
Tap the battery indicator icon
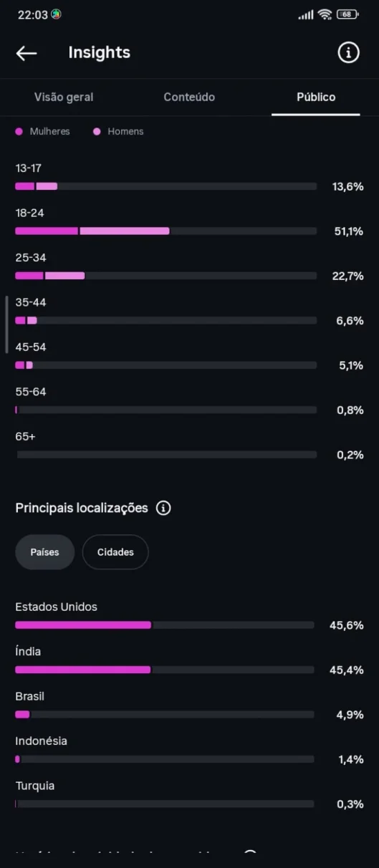[347, 14]
